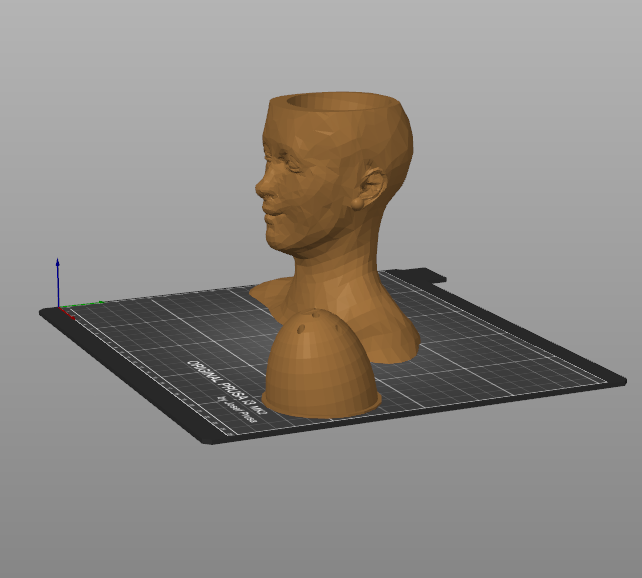Viewport: 642px width, 578px height.
Task: Click the round earring on the ear
Action: [x=357, y=203]
